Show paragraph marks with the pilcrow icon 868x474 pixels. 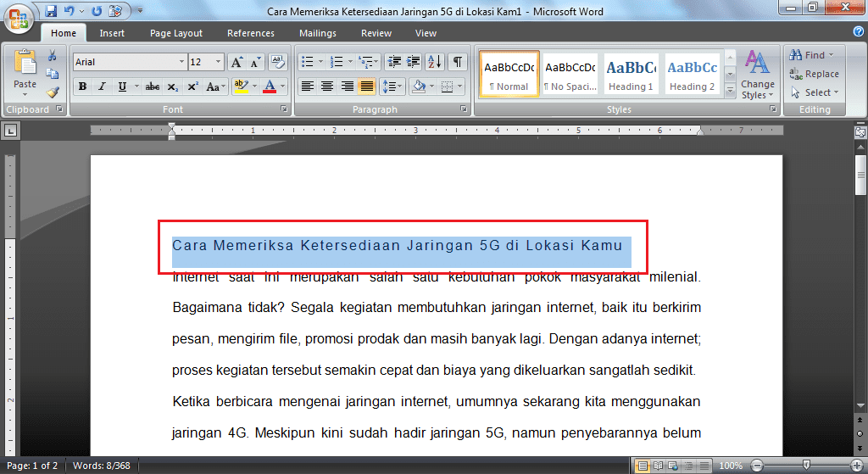click(458, 62)
